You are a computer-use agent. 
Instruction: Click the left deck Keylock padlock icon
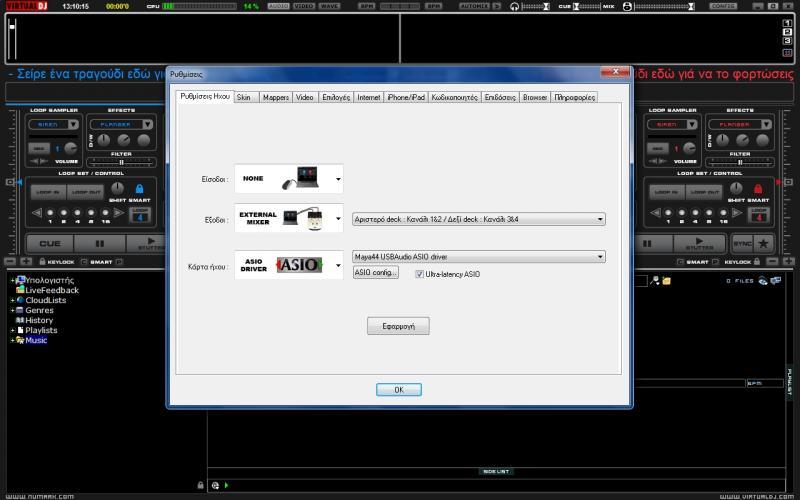point(42,261)
